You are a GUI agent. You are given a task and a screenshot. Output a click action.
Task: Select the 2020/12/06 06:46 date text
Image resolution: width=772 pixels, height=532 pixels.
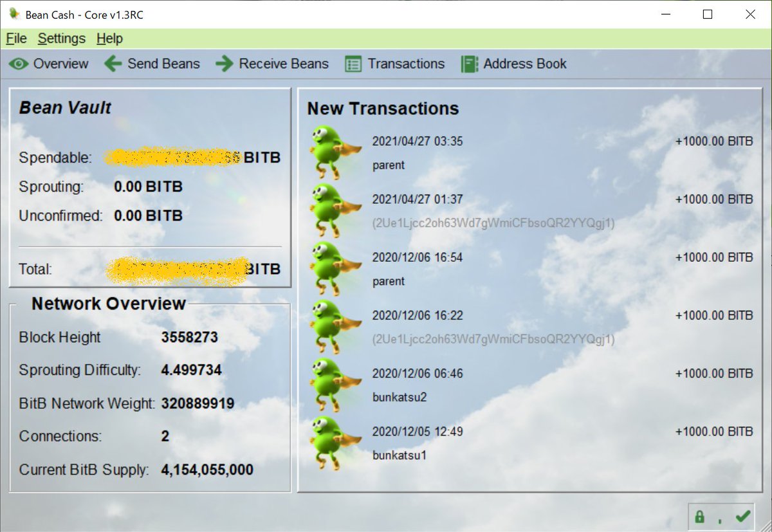click(418, 373)
